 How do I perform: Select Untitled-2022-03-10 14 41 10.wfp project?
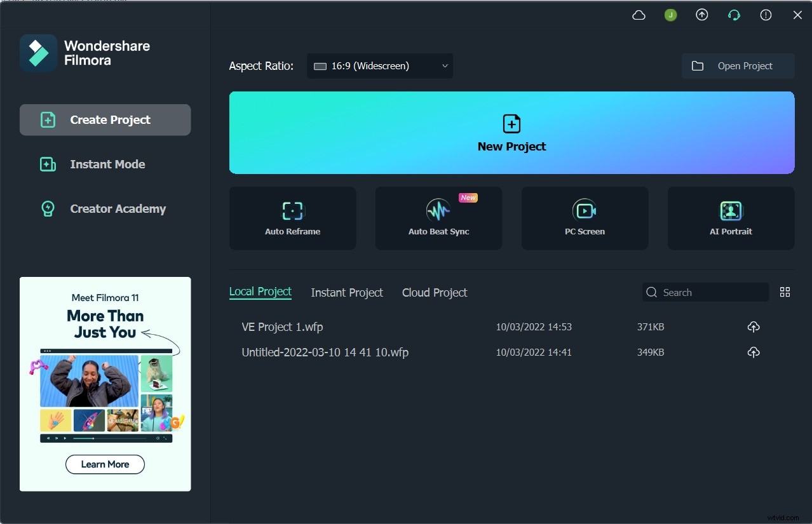pos(325,353)
